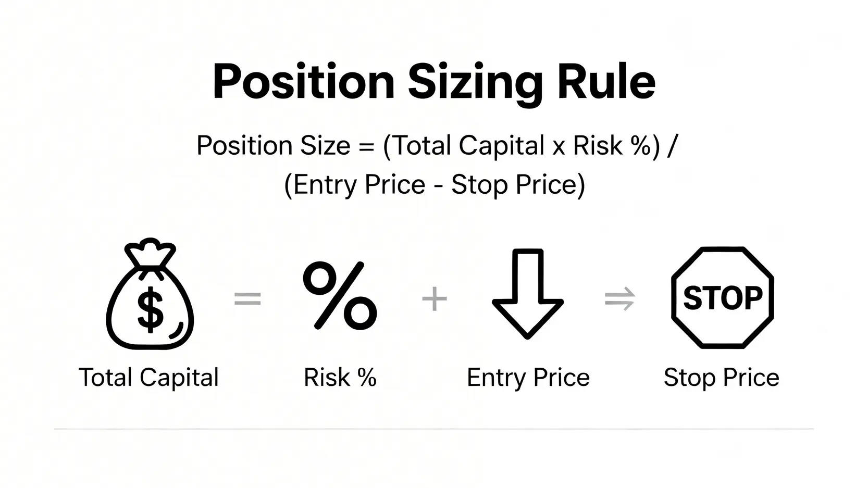This screenshot has width=868, height=488.
Task: Click the slash ending the first formula line
Action: coord(672,145)
